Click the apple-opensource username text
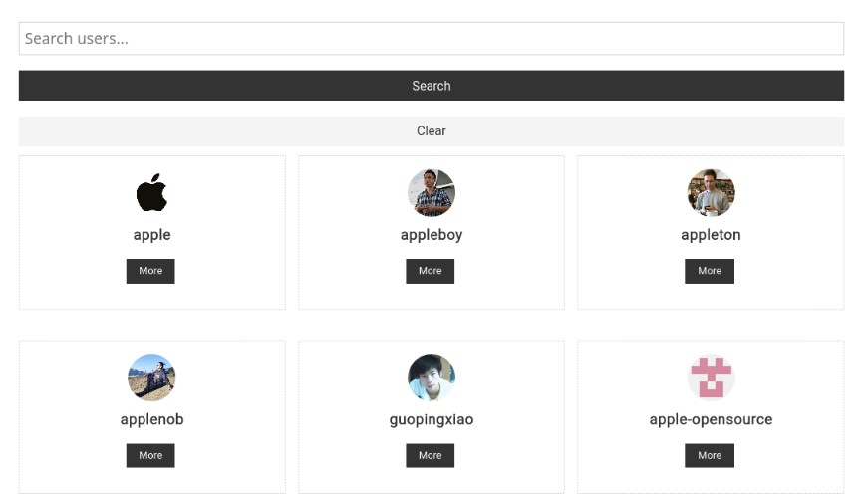This screenshot has width=865, height=504. point(711,419)
